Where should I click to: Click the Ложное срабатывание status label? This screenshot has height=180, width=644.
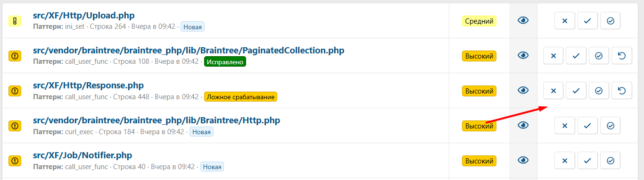tap(240, 97)
